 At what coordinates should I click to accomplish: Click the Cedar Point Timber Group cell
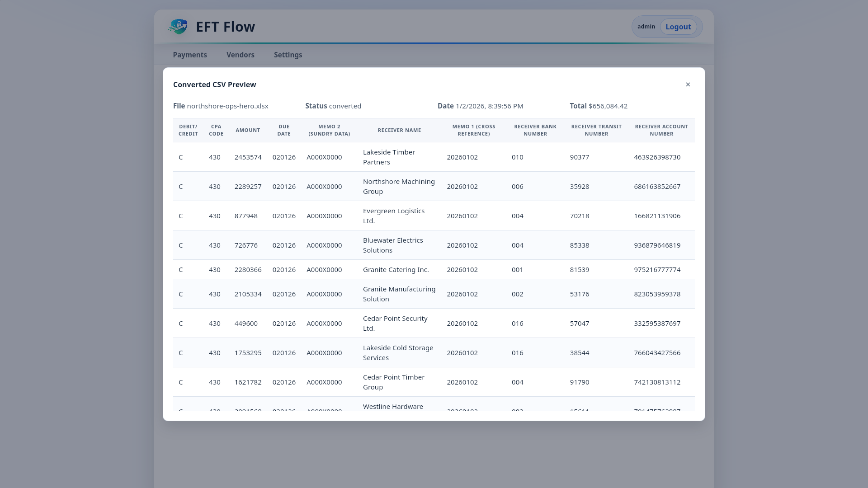[x=393, y=382]
